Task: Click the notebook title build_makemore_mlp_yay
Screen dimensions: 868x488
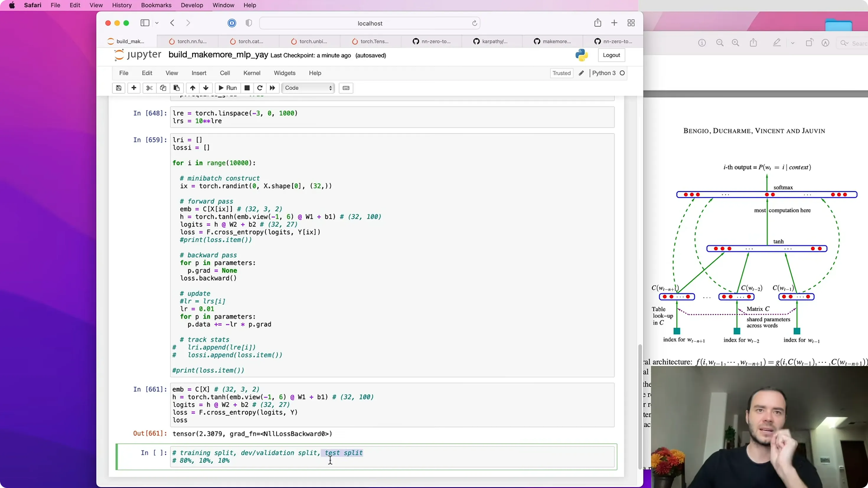Action: tap(218, 55)
